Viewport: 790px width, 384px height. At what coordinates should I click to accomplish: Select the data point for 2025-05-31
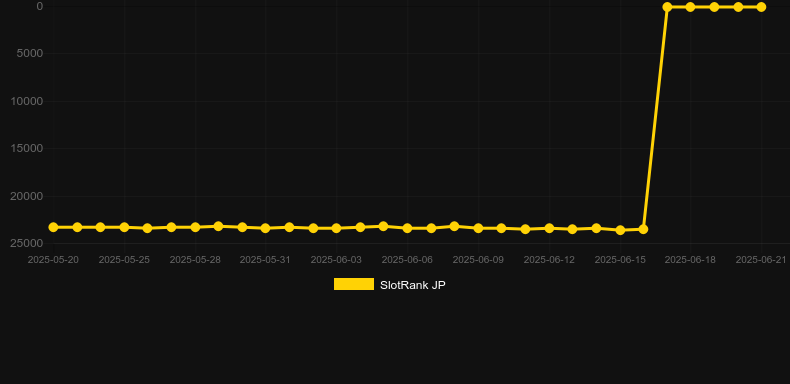click(266, 228)
